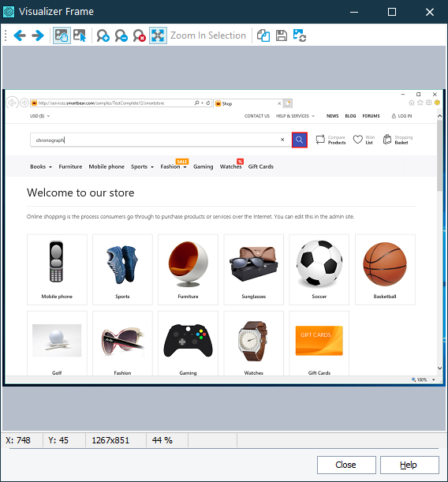Open Compare Products icon
The image size is (448, 482).
pos(320,140)
